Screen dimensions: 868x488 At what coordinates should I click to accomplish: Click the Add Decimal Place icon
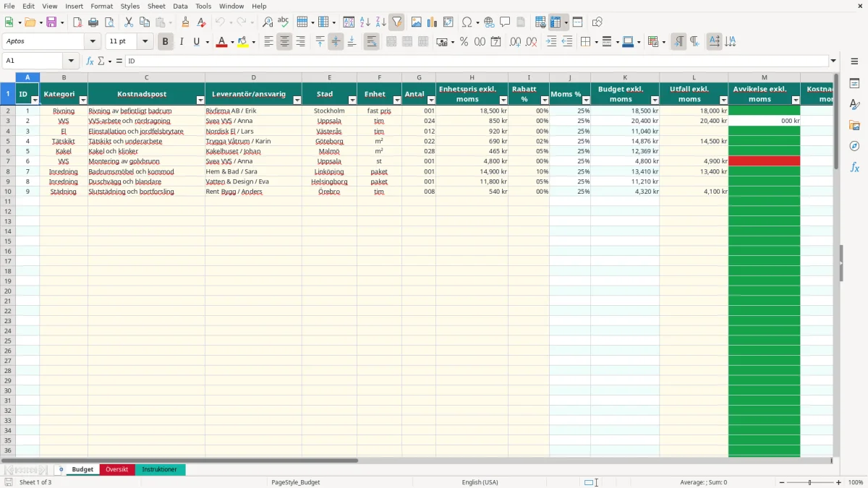515,42
